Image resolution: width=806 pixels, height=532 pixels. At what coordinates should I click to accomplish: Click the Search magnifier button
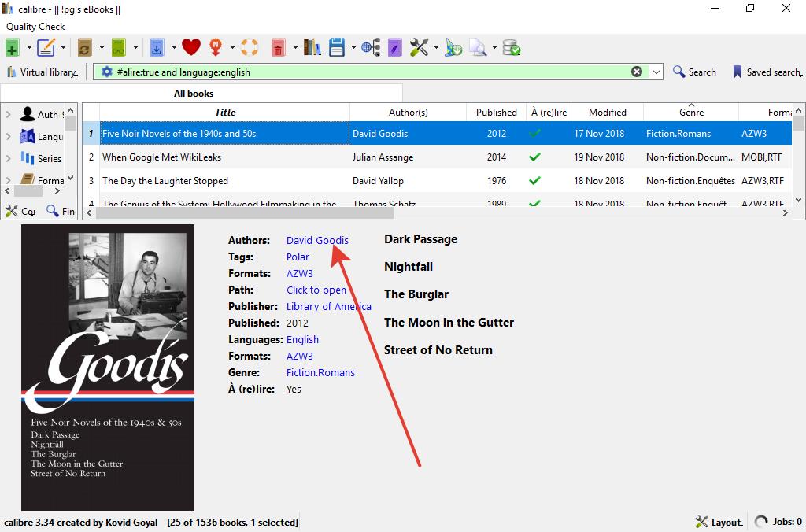tap(694, 72)
